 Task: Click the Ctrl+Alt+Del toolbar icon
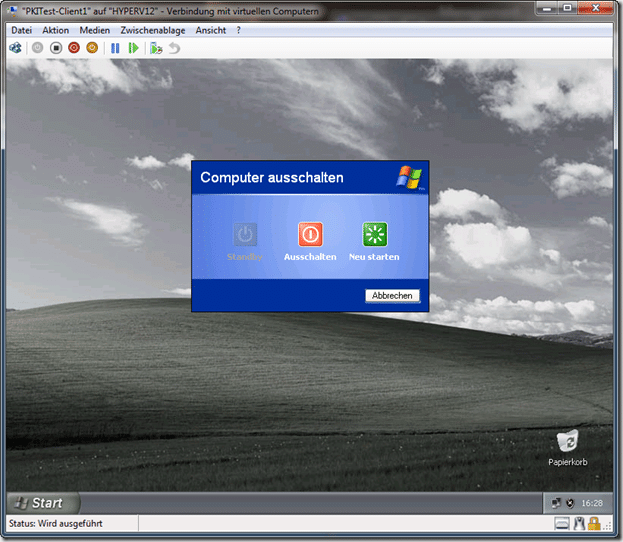pos(15,48)
